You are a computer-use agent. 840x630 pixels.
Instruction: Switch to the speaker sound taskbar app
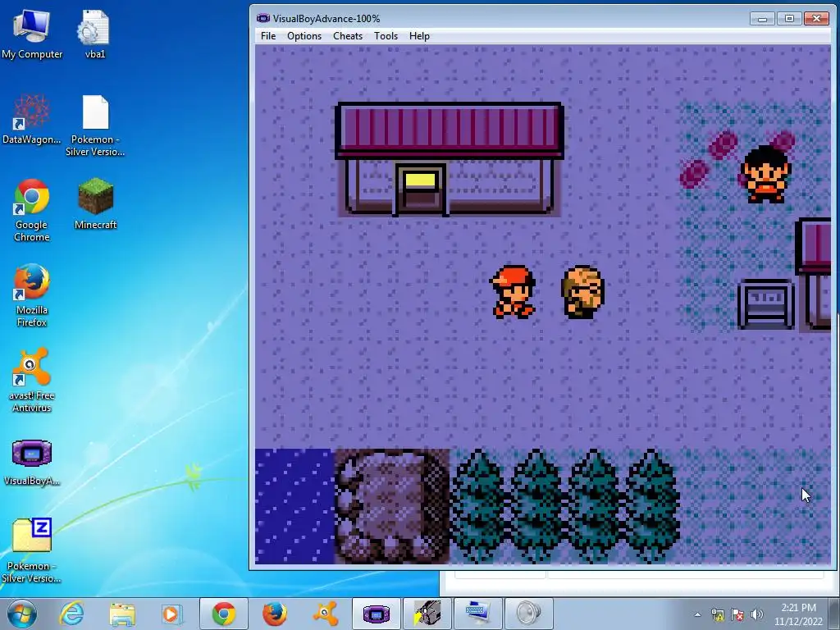(x=529, y=614)
